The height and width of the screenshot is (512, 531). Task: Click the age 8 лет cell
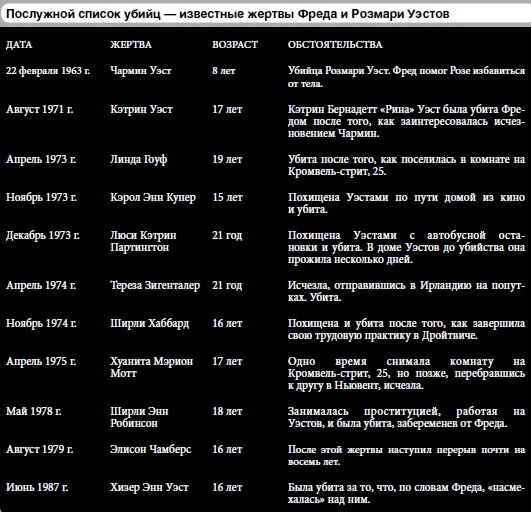pos(224,70)
